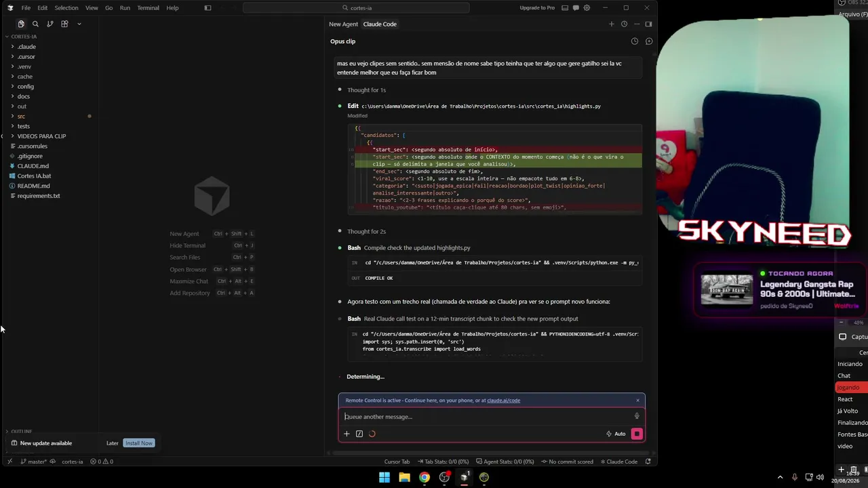Image resolution: width=868 pixels, height=488 pixels.
Task: Stop the running Claude response
Action: pos(637,434)
